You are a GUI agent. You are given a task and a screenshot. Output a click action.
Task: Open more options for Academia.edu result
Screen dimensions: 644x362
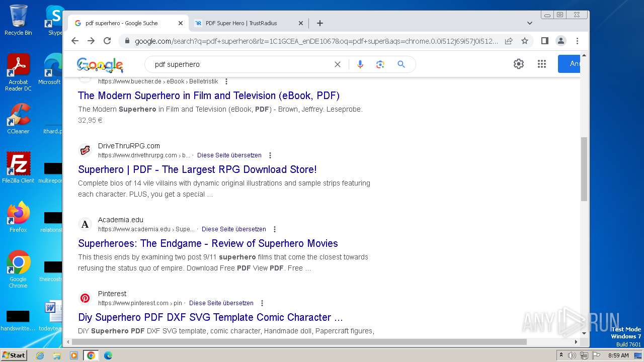tap(275, 229)
